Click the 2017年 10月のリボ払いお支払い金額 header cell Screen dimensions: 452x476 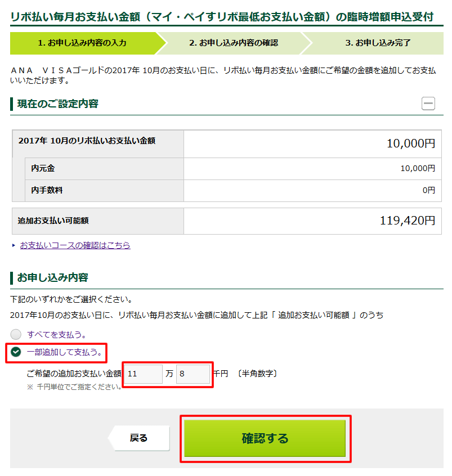point(87,141)
